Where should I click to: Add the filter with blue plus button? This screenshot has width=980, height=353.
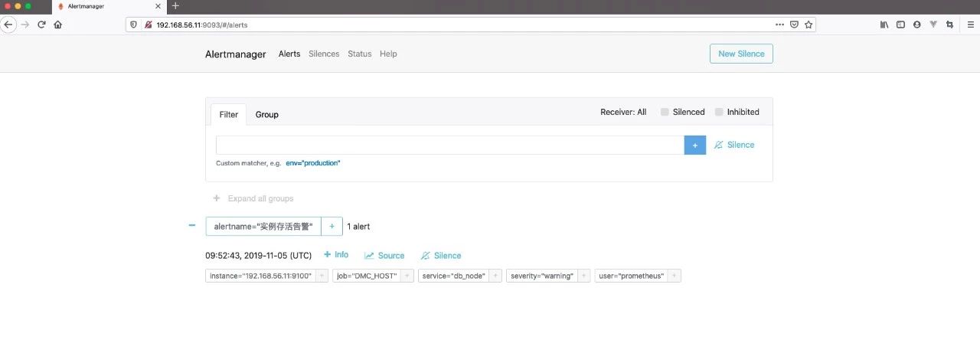pyautogui.click(x=695, y=145)
